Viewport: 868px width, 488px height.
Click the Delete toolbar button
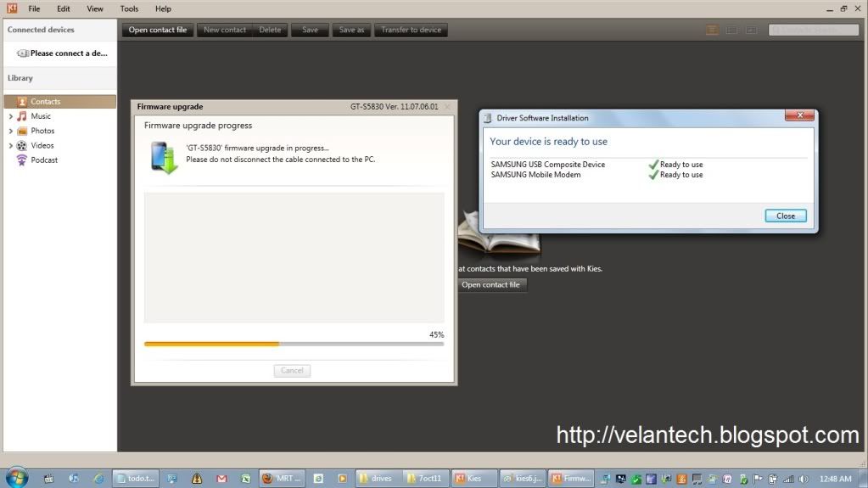click(270, 30)
